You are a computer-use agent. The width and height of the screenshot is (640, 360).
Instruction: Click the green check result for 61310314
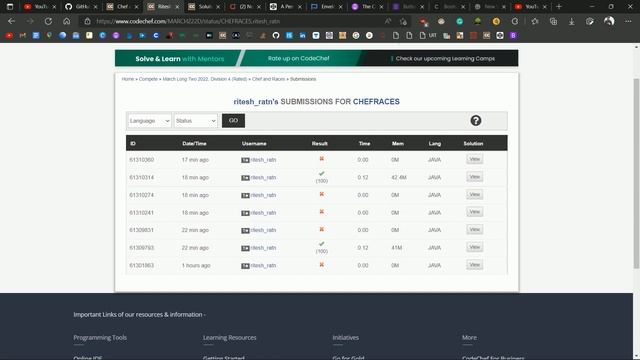tap(322, 174)
